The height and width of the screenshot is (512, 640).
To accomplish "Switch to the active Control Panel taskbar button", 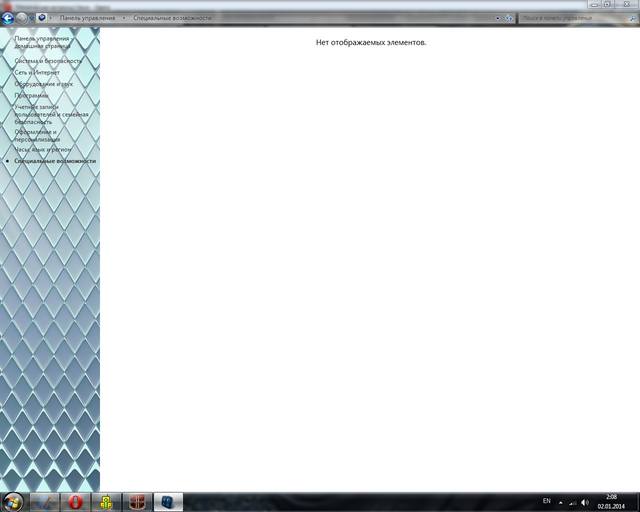I will 168,502.
